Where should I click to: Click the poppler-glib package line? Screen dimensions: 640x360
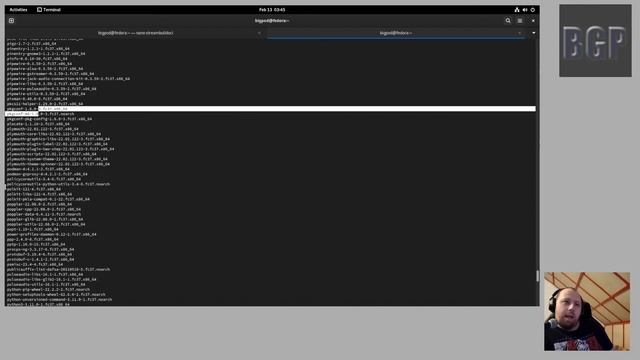[x=45, y=219]
